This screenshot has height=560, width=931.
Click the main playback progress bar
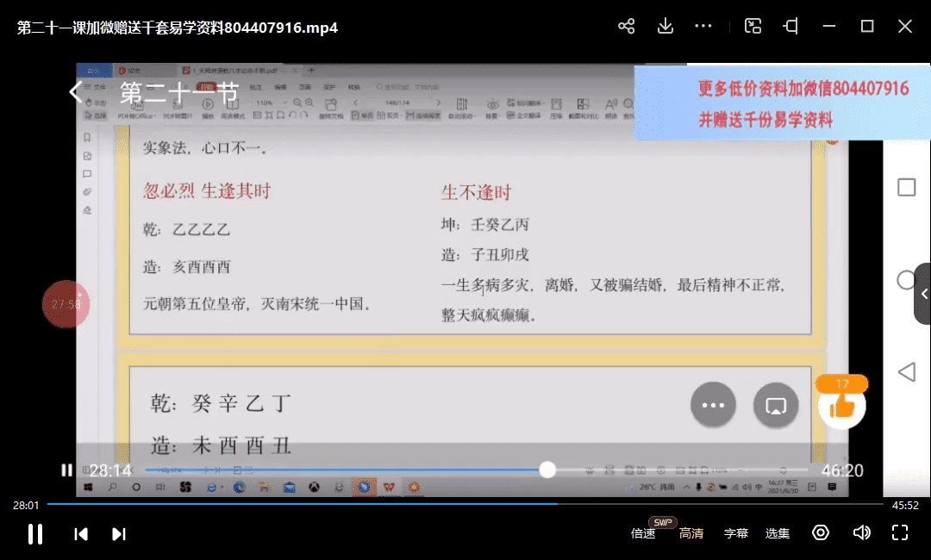(x=465, y=504)
